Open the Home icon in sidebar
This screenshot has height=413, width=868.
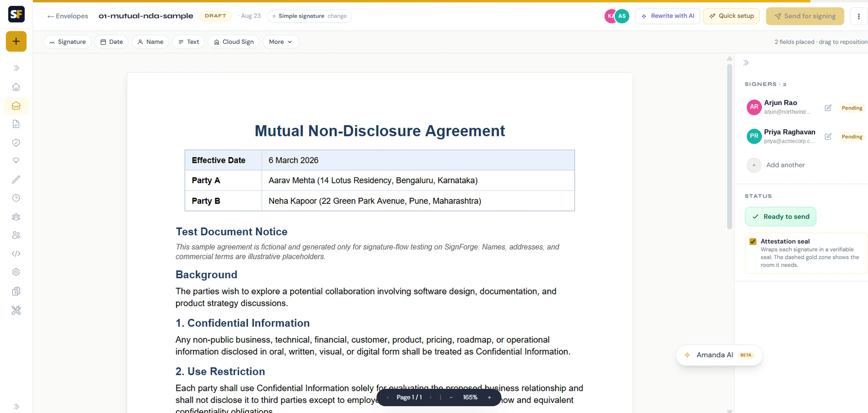click(16, 87)
